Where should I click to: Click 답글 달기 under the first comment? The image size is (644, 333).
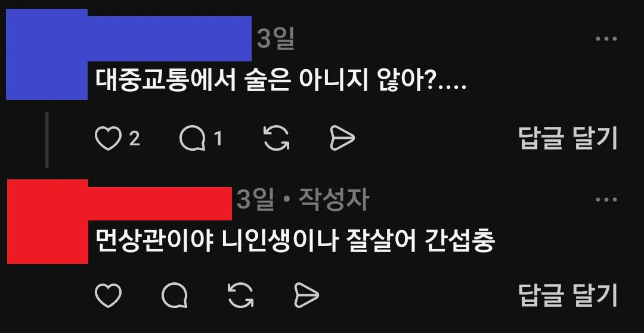[x=569, y=138]
